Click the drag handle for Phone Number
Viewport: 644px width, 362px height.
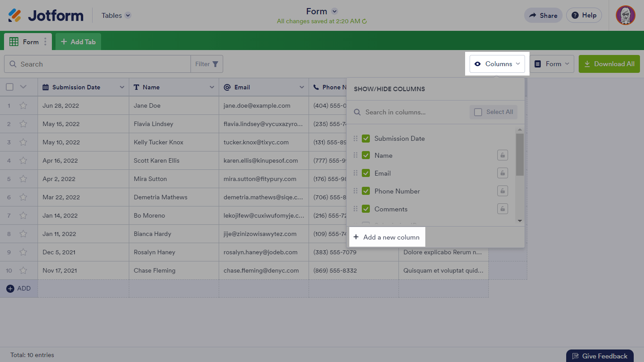(356, 191)
